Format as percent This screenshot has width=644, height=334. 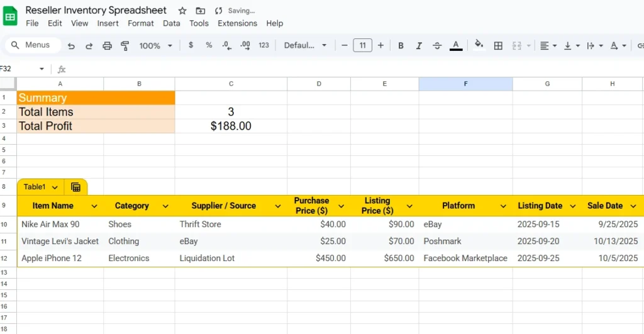click(209, 45)
